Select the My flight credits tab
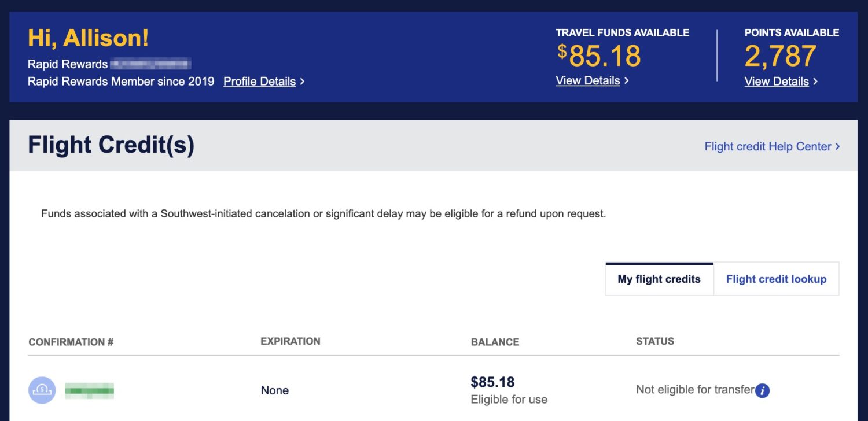868x421 pixels. (658, 279)
